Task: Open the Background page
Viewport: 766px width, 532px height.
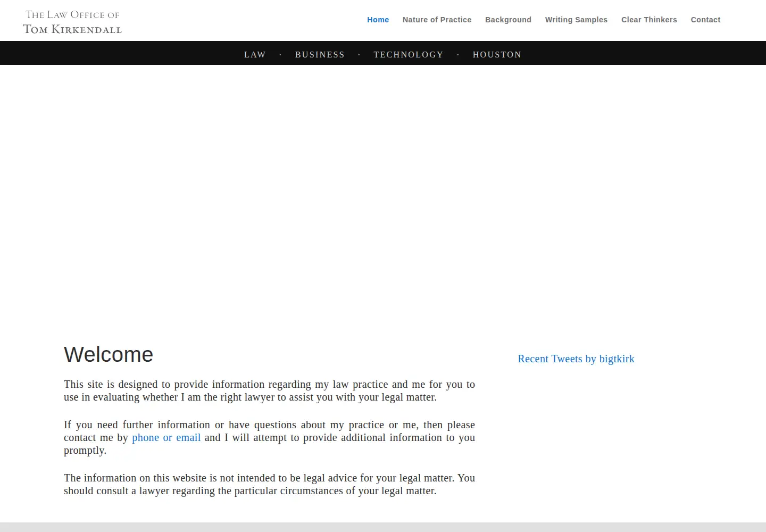Action: pos(508,20)
